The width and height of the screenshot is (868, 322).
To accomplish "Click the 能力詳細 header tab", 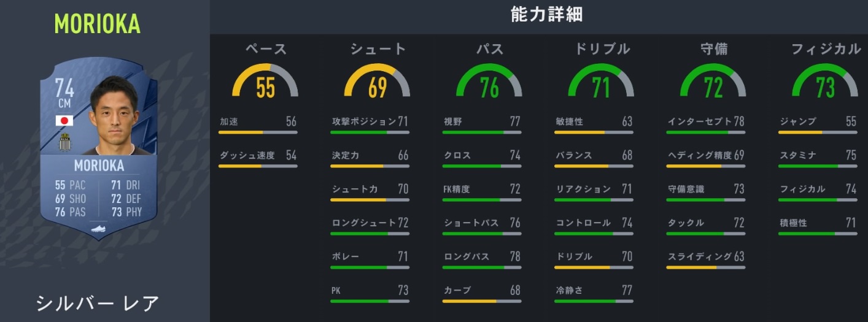I will click(x=538, y=15).
